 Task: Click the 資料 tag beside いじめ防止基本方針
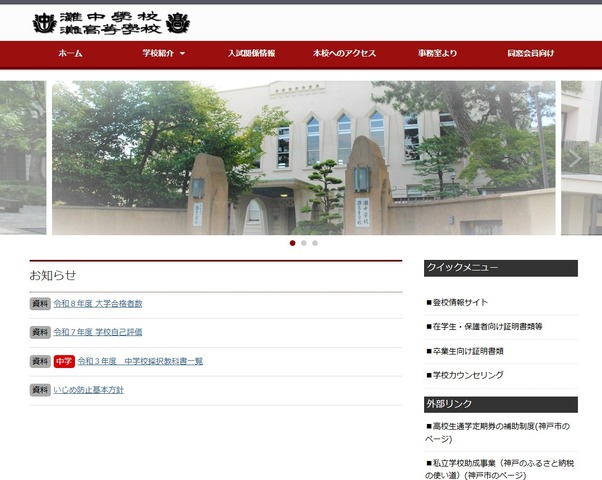(40, 390)
